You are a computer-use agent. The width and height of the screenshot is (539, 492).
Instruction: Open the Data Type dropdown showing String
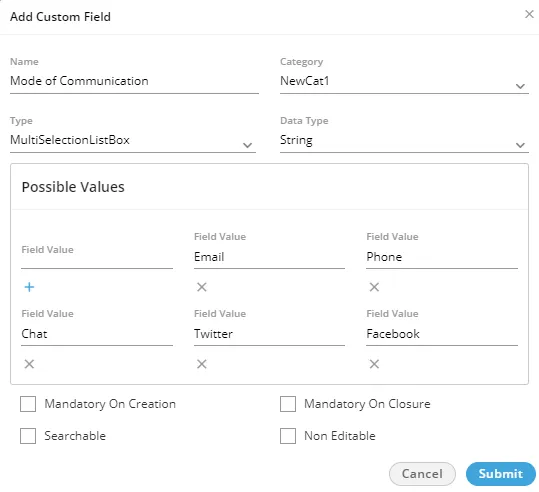[404, 141]
